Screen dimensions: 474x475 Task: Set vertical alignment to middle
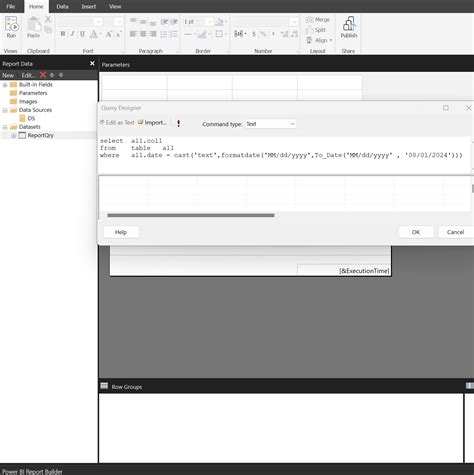[x=143, y=22]
